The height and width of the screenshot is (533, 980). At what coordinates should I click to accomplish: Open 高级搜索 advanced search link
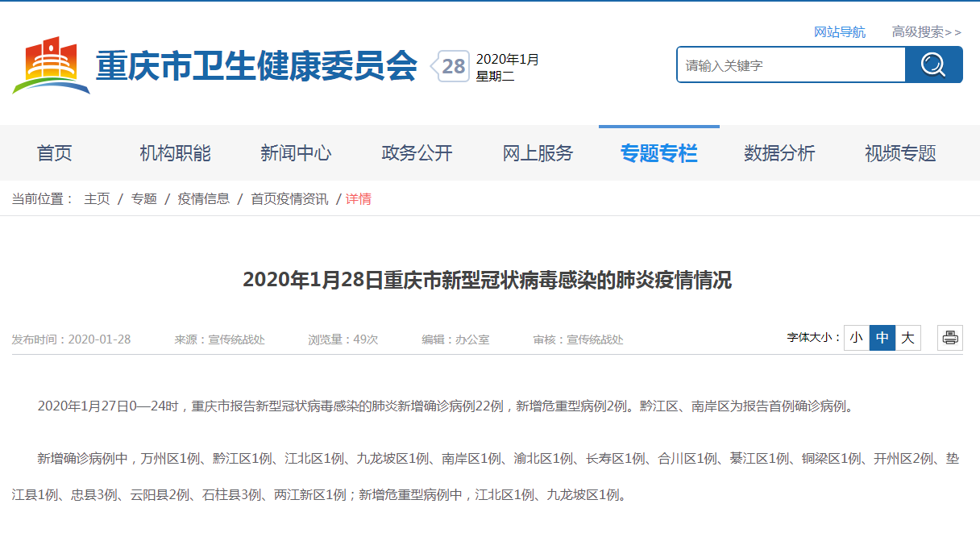[x=926, y=32]
